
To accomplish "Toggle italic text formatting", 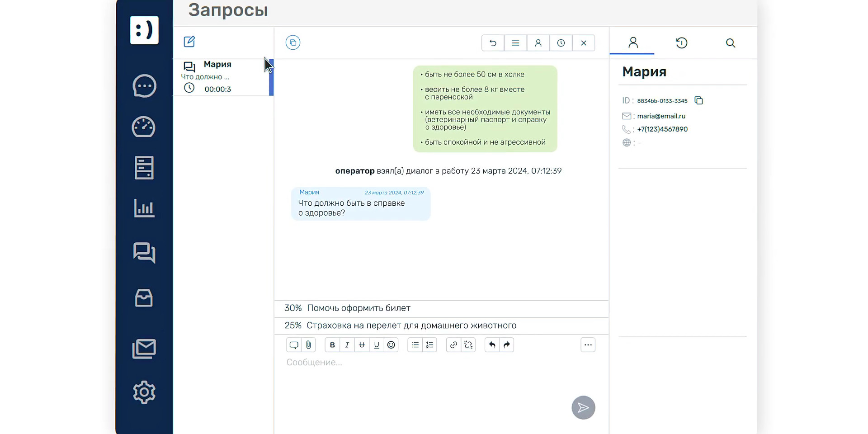I will point(347,345).
